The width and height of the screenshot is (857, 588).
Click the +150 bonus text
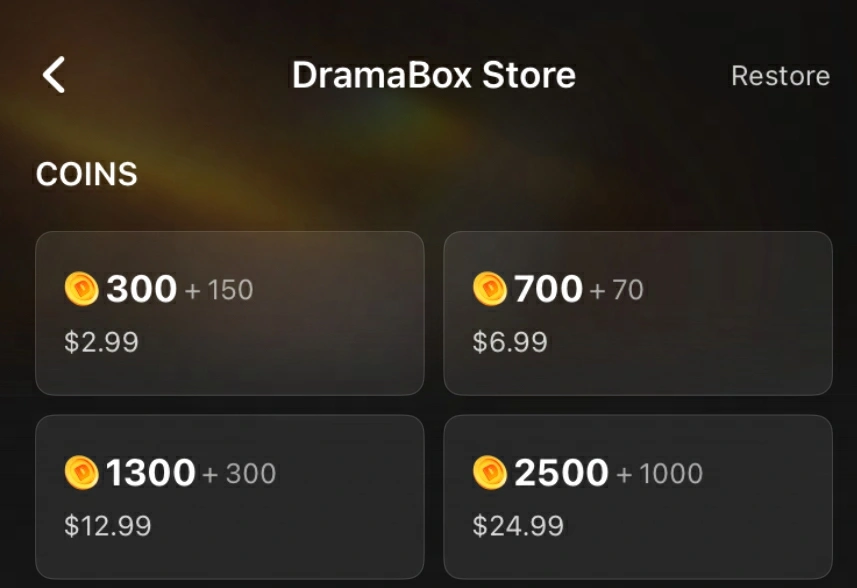[218, 291]
